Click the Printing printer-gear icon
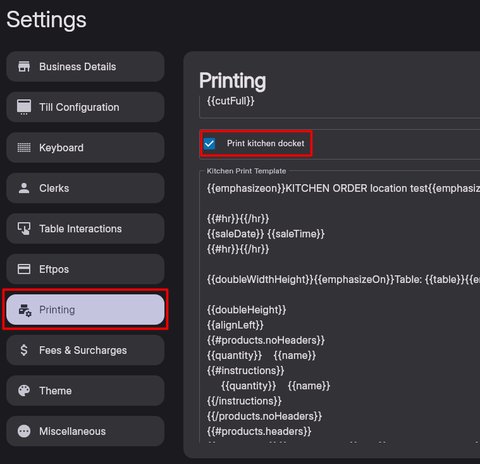The height and width of the screenshot is (464, 480). pyautogui.click(x=25, y=310)
